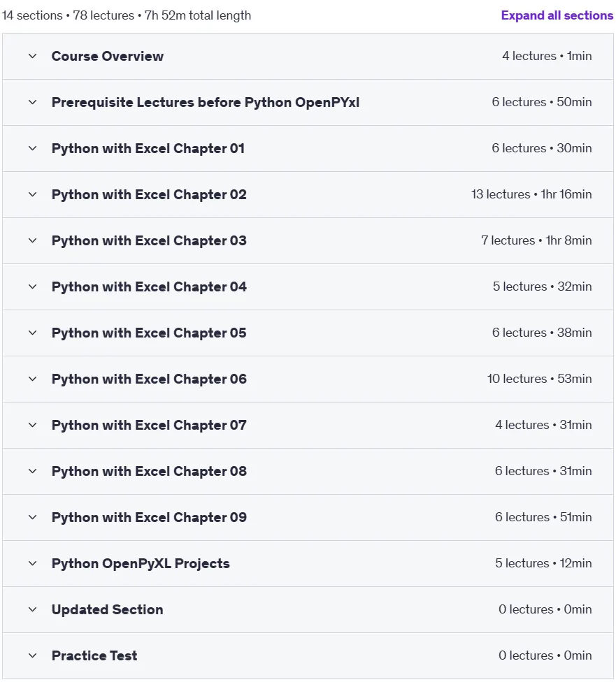This screenshot has width=616, height=682.
Task: Select Prerequisite Lectures before Python OpenPYxl title
Action: tap(205, 102)
